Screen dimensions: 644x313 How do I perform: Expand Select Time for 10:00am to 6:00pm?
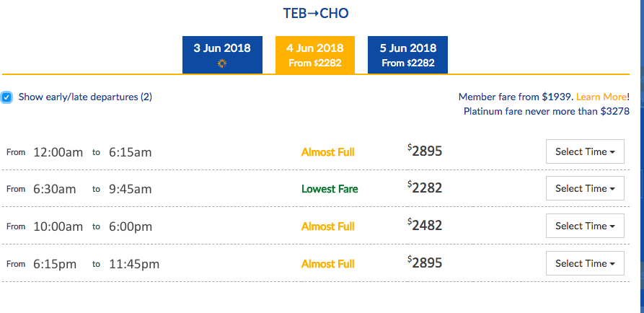[585, 226]
